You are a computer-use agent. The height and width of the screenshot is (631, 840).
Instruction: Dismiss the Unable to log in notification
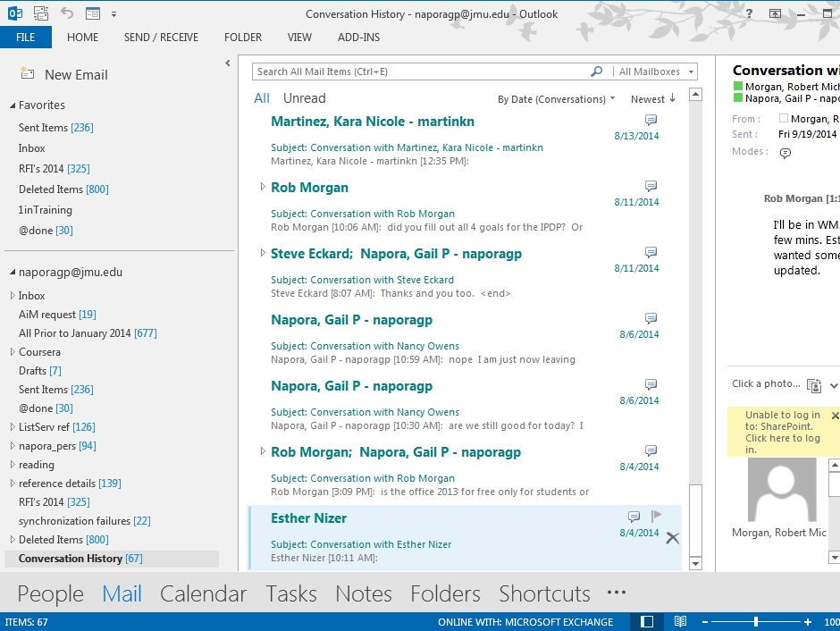tap(835, 416)
